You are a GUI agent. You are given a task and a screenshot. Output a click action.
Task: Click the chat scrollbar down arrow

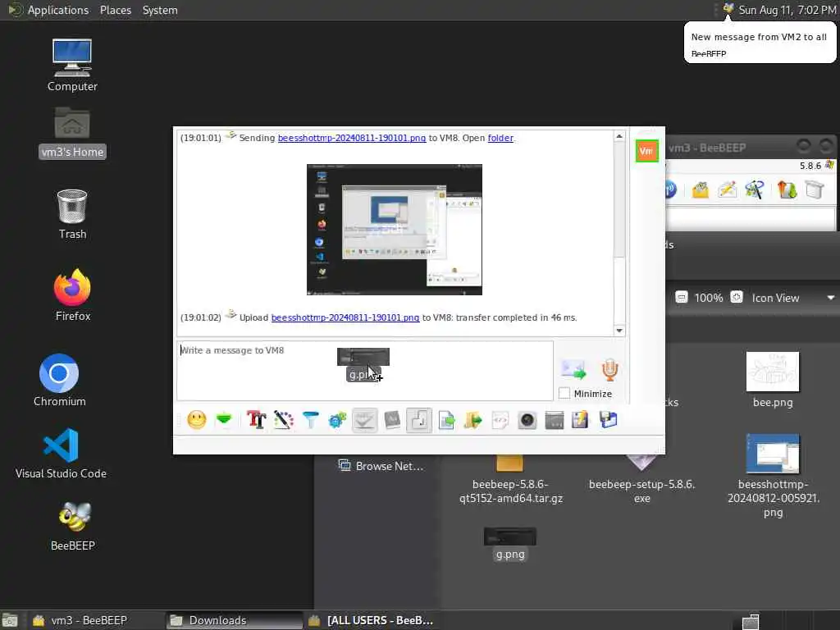click(x=619, y=330)
